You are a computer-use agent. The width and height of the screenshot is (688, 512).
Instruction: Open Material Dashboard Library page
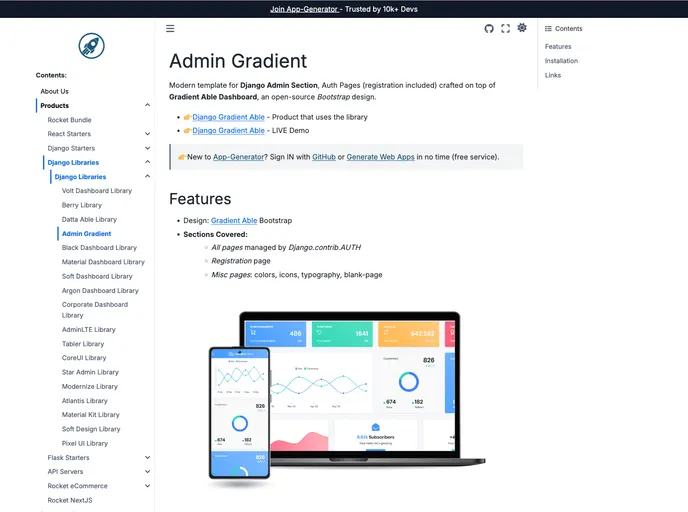[x=103, y=262]
